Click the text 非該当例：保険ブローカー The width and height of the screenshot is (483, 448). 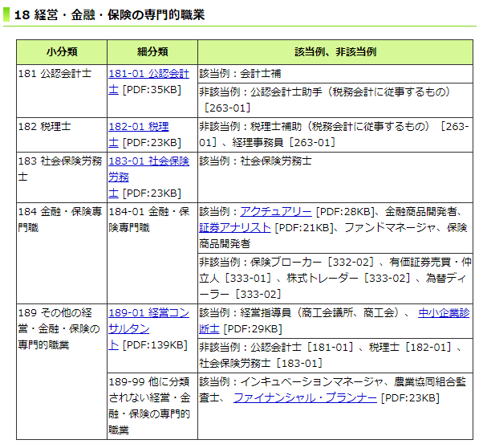(261, 263)
